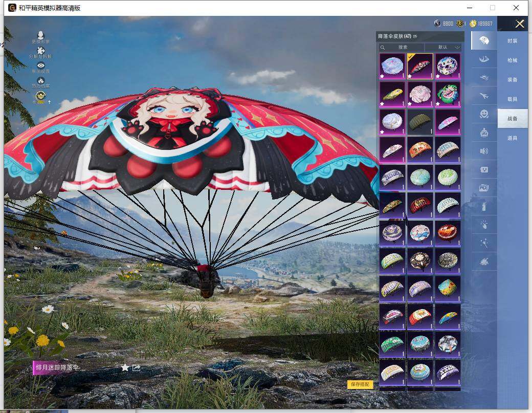532x413 pixels.
Task: Click share arrow icon beside star
Action: (136, 367)
